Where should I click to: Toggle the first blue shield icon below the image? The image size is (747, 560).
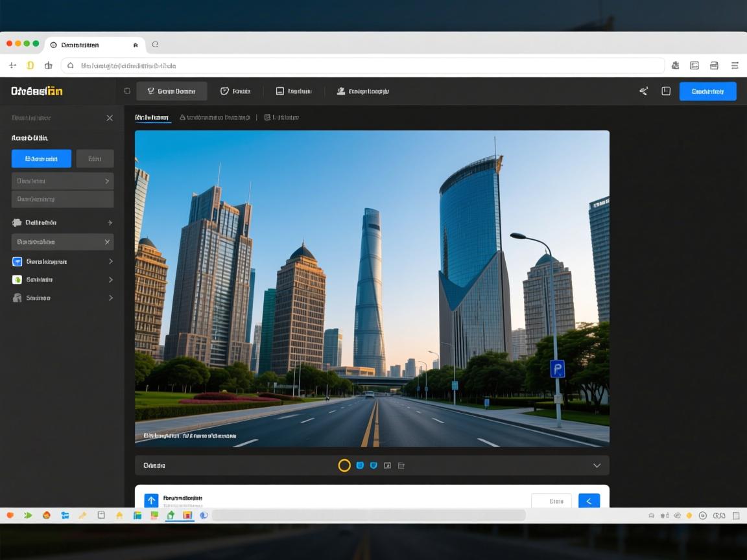360,465
